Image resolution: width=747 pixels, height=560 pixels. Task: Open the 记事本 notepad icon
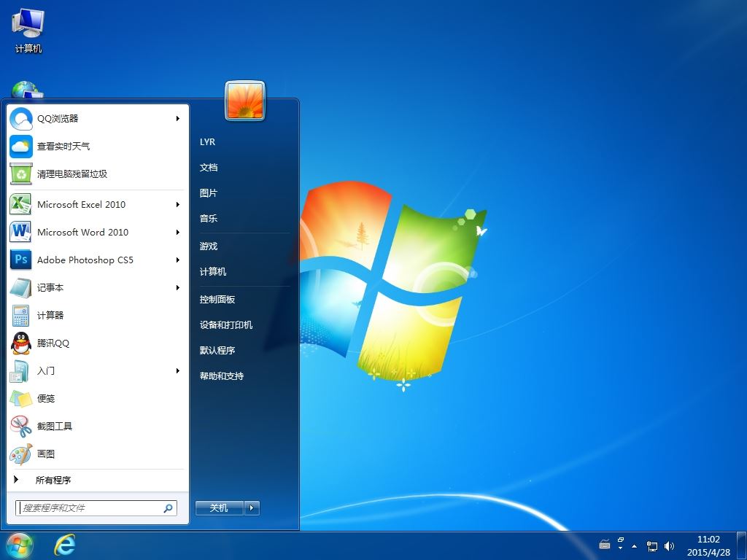point(21,287)
